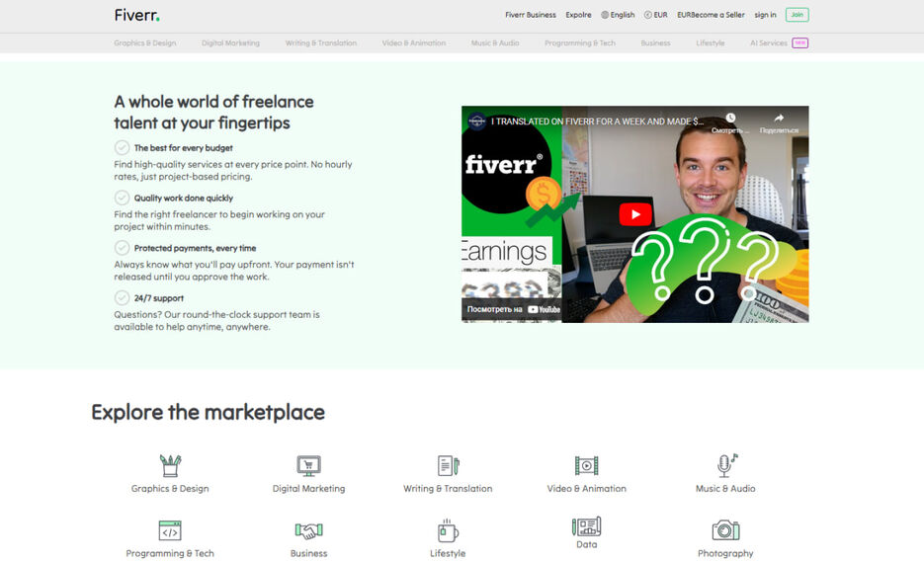
Task: Click the checkmark beside The best for every budget
Action: [x=122, y=147]
